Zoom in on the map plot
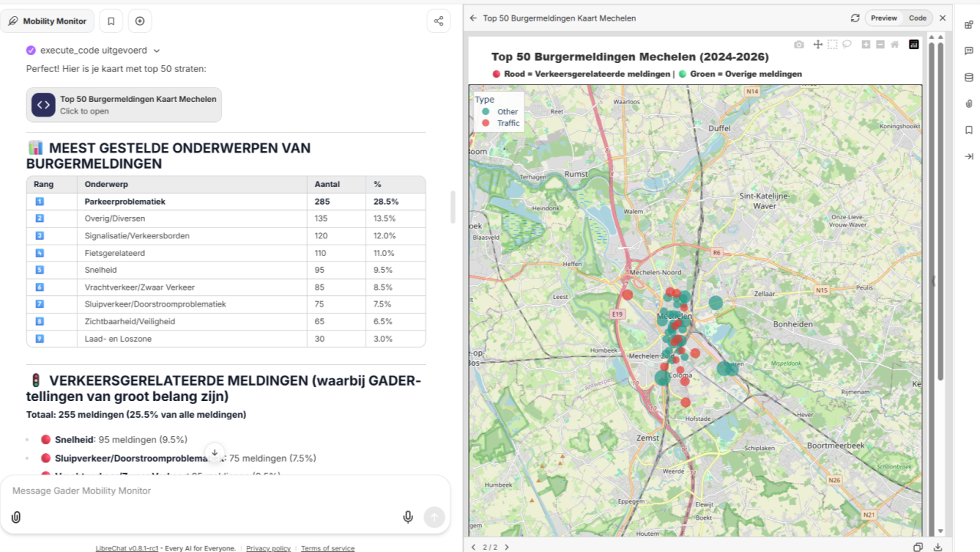The image size is (980, 552). pos(866,44)
